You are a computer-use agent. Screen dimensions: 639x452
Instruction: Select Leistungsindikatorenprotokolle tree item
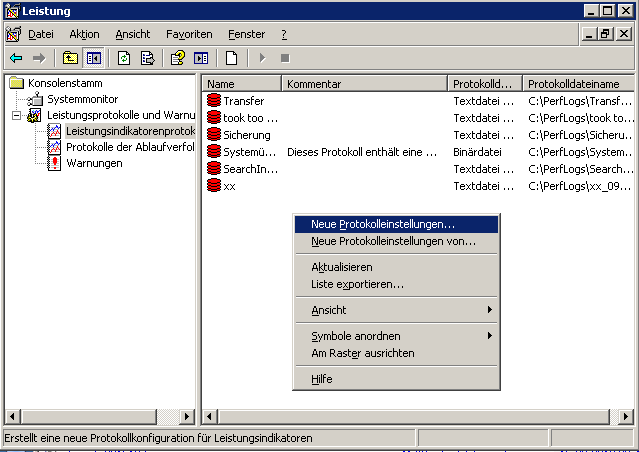(x=130, y=131)
